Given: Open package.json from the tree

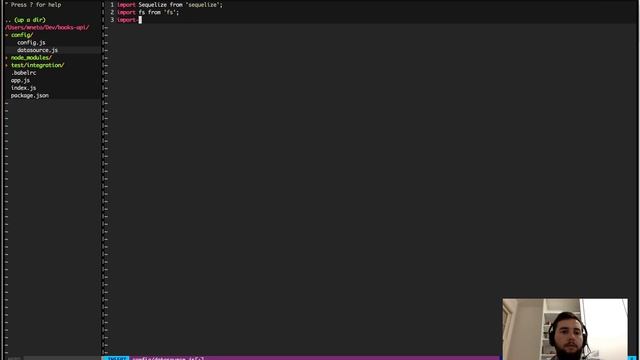Looking at the screenshot, I should tap(30, 96).
